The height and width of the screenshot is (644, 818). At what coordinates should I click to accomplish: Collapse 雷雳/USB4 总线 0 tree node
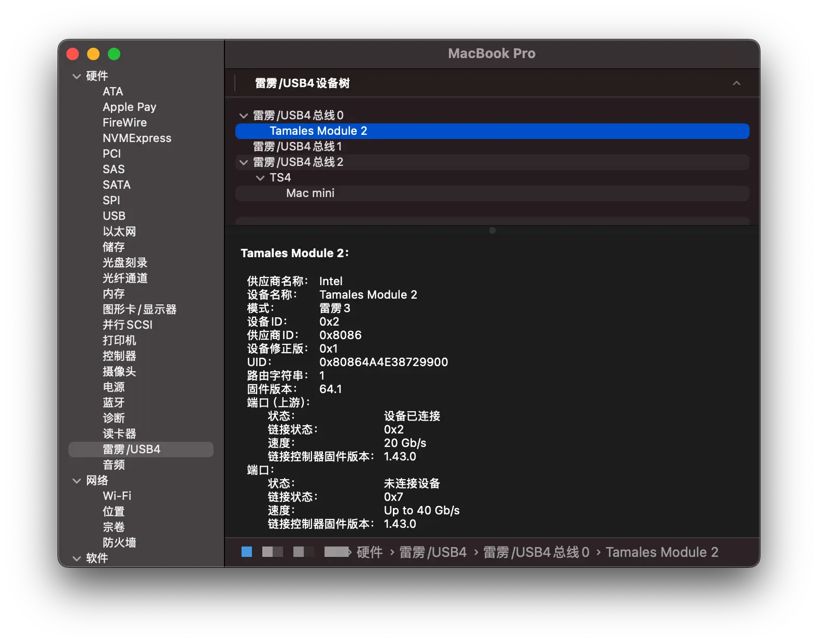244,116
